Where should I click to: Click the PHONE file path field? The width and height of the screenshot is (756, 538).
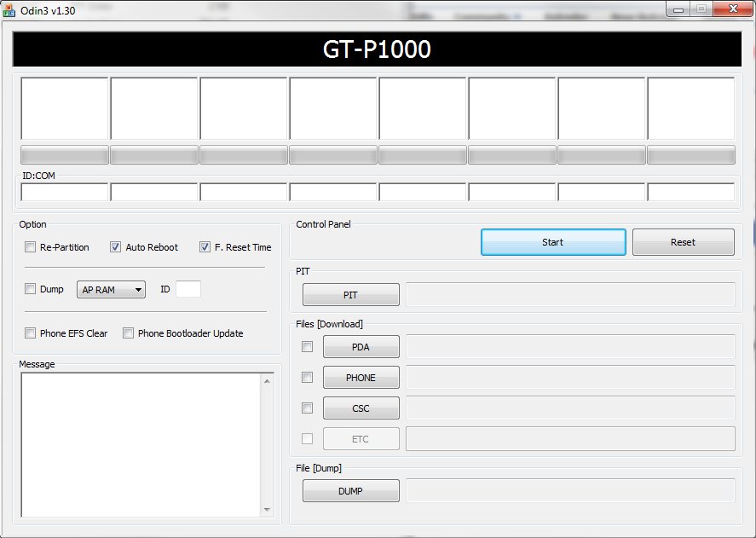(x=570, y=378)
